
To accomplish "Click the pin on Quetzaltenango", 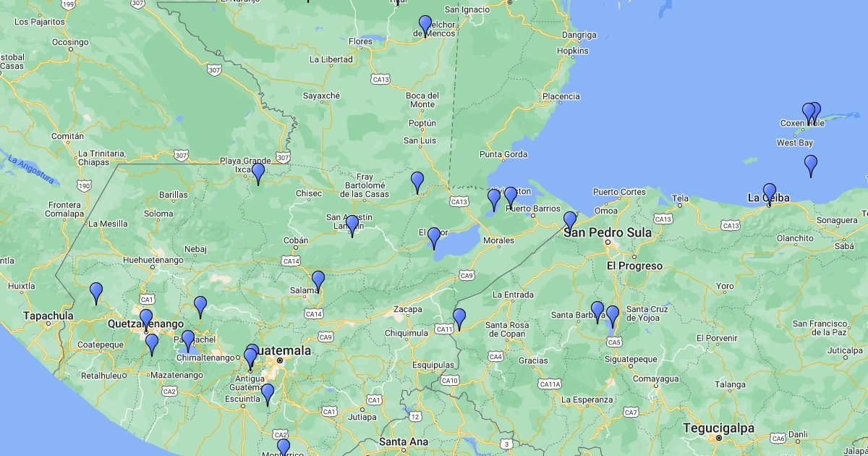I will pos(146,320).
